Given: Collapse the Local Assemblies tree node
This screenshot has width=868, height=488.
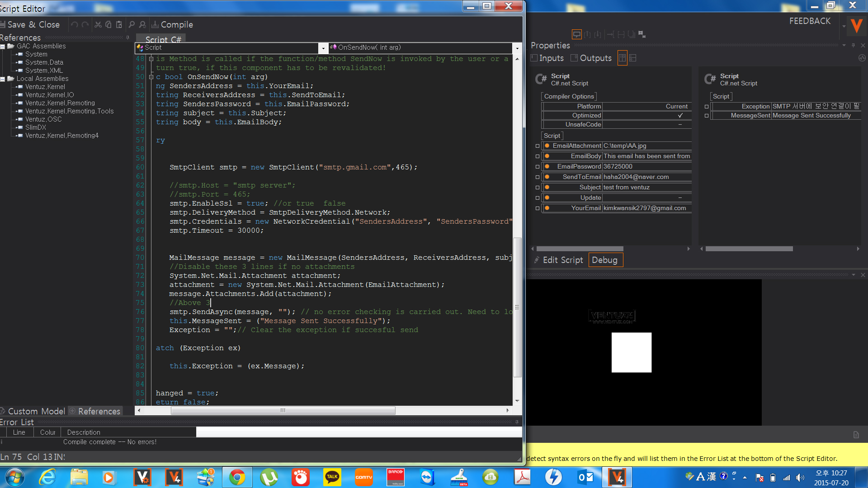Looking at the screenshot, I should pos(3,79).
